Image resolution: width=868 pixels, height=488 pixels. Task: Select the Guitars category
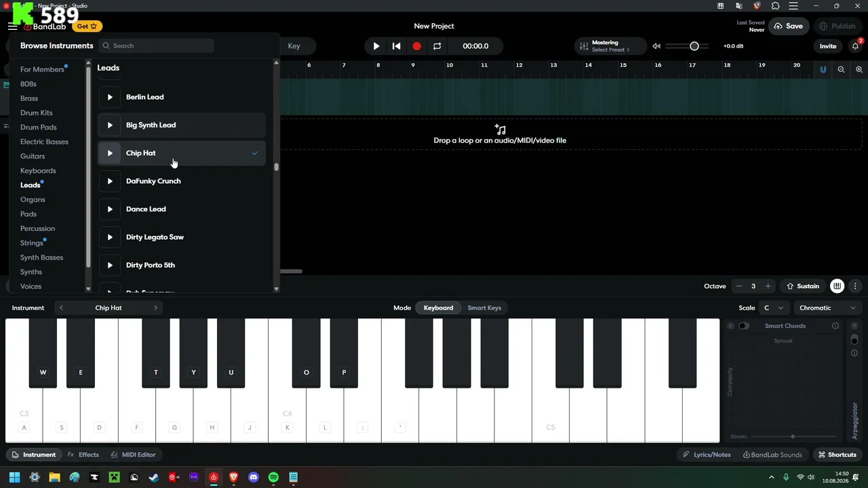point(33,157)
